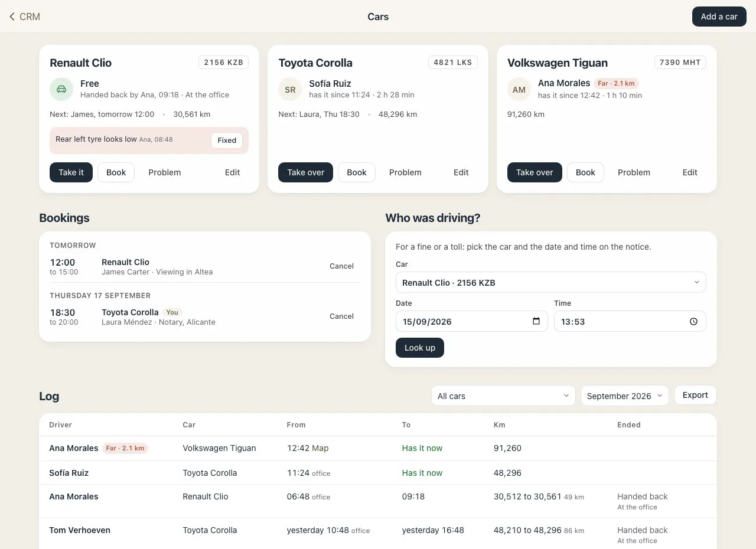Viewport: 756px width, 549px height.
Task: Edit the Volkswagen Tiguan card
Action: [690, 172]
